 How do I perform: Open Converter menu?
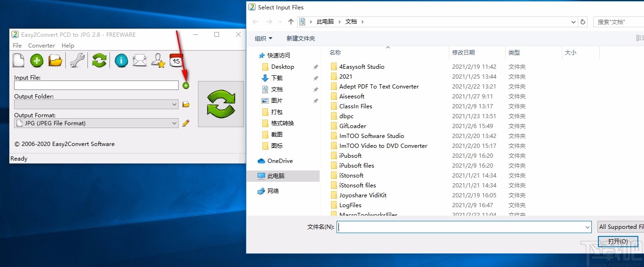[x=41, y=46]
